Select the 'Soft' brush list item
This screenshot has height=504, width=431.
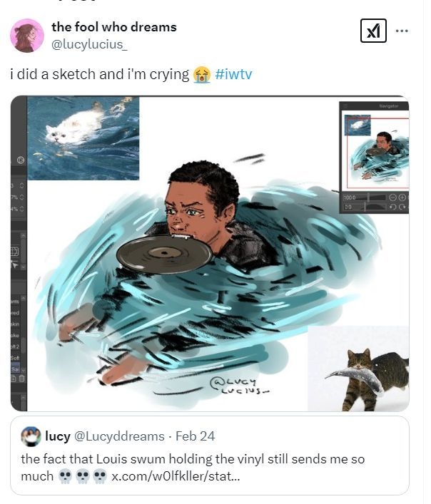pos(16,358)
